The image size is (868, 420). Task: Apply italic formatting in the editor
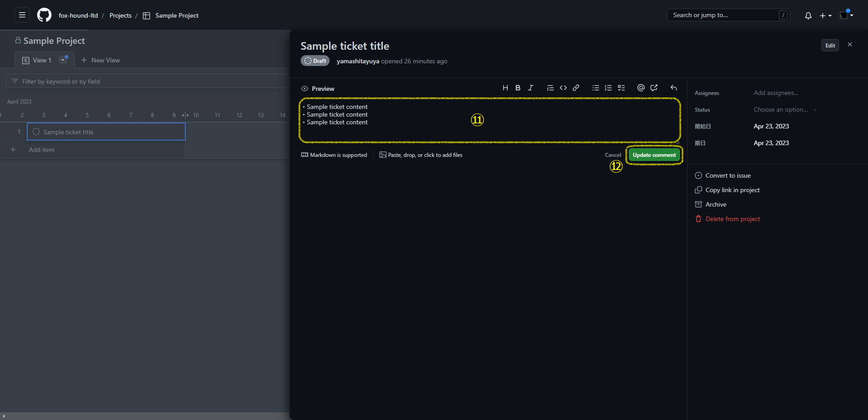tap(531, 88)
